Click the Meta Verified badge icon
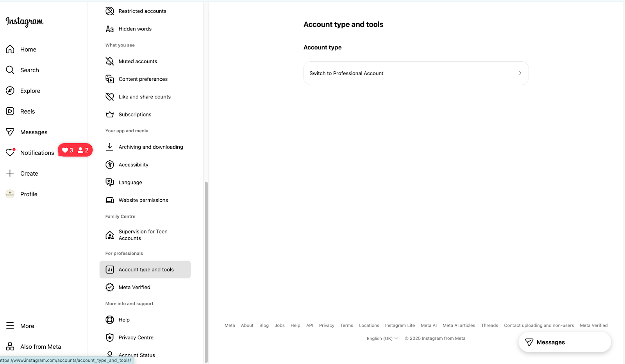The image size is (625, 364). pyautogui.click(x=110, y=287)
